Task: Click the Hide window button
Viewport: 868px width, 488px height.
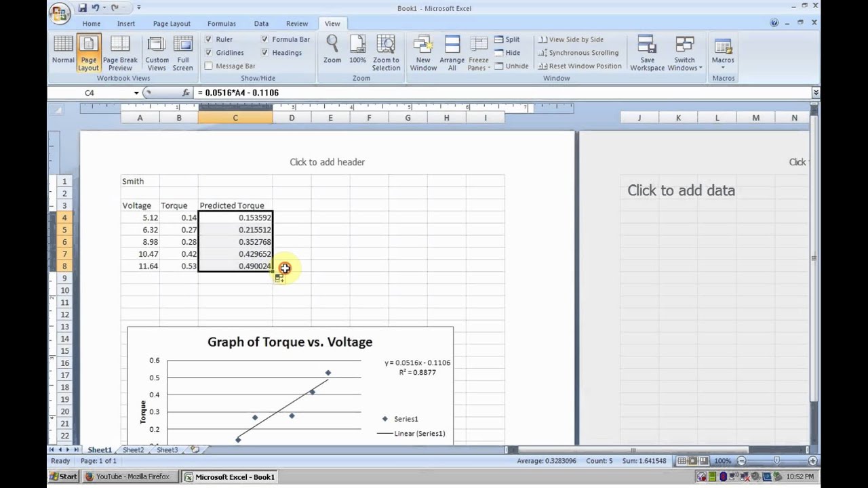Action: (x=507, y=53)
